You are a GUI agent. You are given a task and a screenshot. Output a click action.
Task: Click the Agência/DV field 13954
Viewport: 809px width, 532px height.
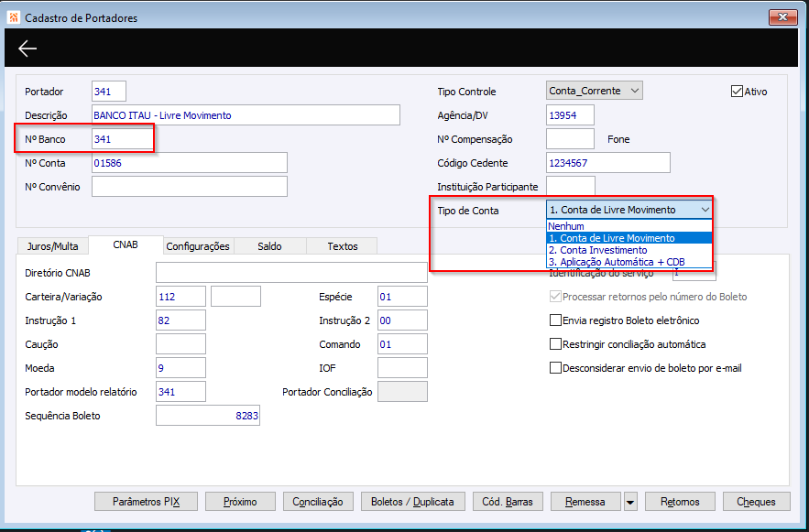570,115
